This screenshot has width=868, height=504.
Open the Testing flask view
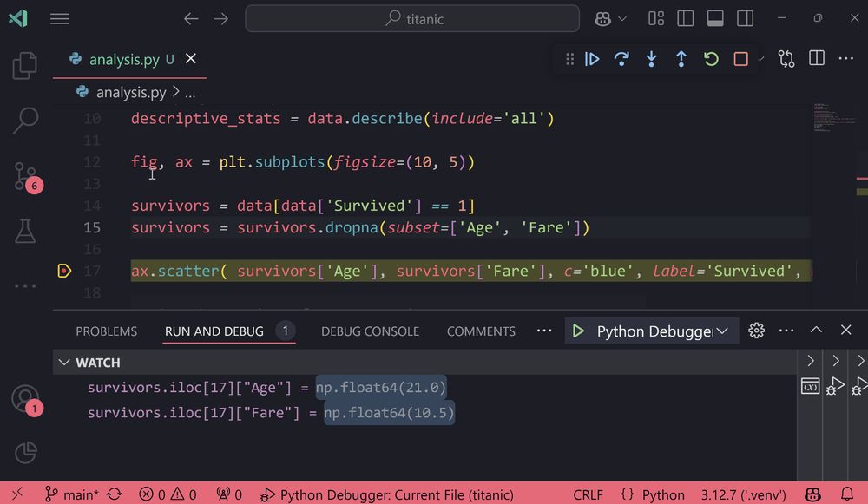click(x=25, y=232)
